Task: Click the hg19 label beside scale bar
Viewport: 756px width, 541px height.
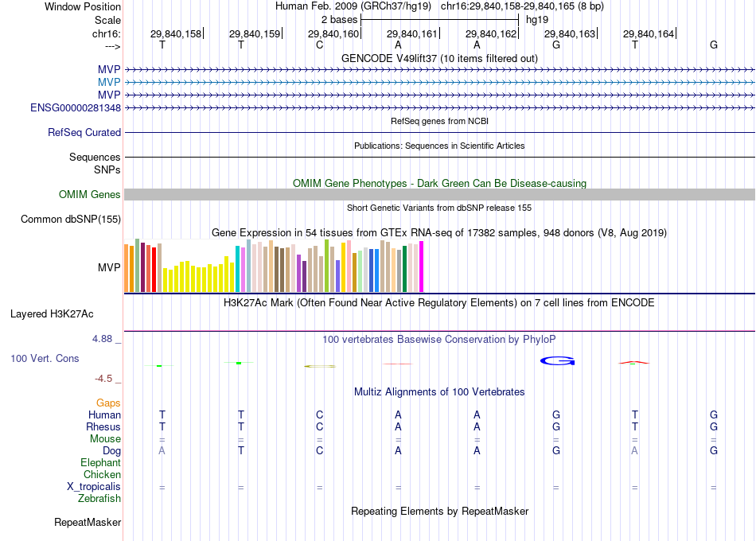Action: (537, 20)
